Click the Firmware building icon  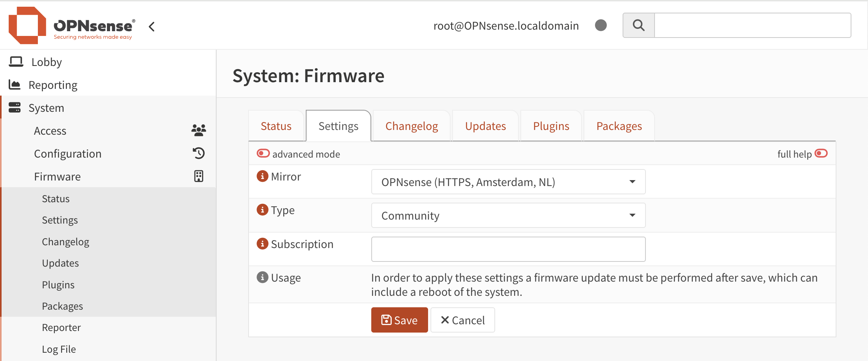(198, 176)
